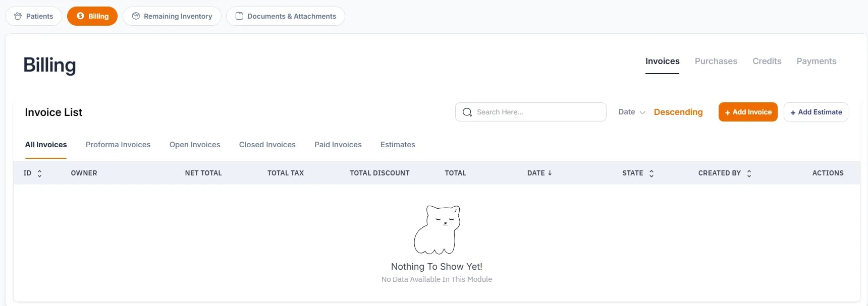Show Paid Invoices
The height and width of the screenshot is (306, 868).
[x=338, y=145]
